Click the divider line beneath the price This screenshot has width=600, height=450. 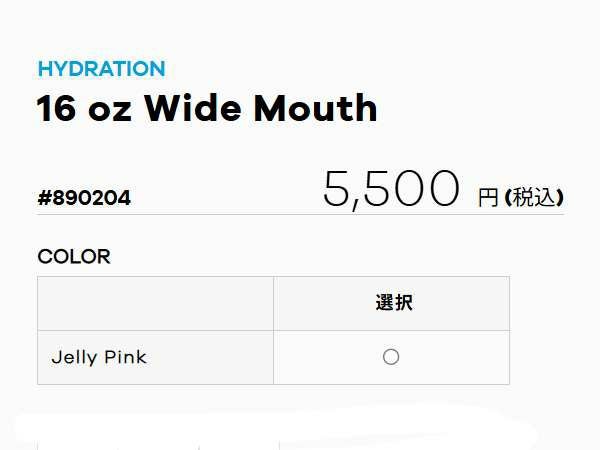click(x=300, y=214)
